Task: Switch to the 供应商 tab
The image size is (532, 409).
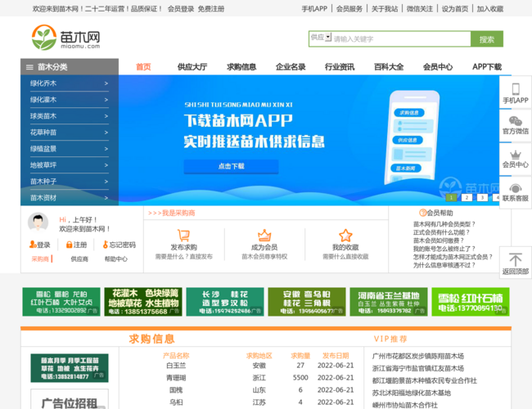Action: tap(79, 258)
